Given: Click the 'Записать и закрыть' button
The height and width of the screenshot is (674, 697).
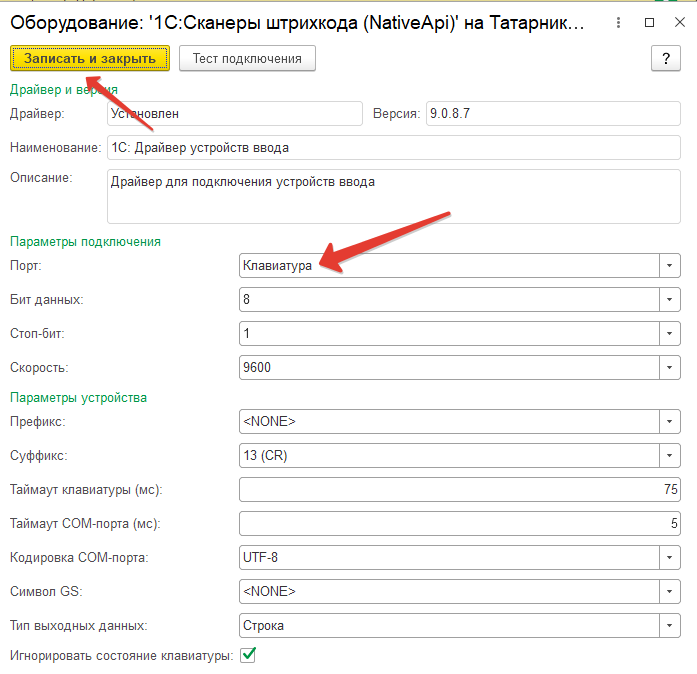Looking at the screenshot, I should coord(90,58).
